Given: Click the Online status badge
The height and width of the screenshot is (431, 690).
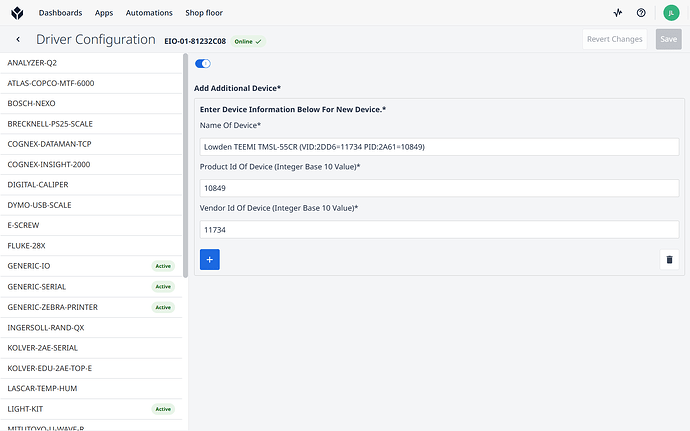Looking at the screenshot, I should click(x=248, y=41).
